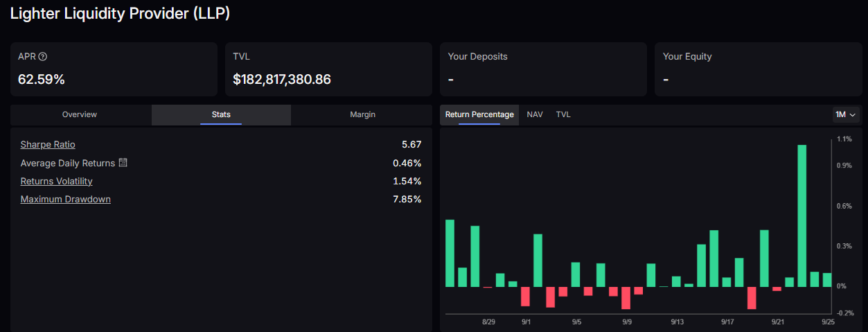Click the tallest green bar in chart
Image resolution: width=868 pixels, height=332 pixels.
point(802,215)
